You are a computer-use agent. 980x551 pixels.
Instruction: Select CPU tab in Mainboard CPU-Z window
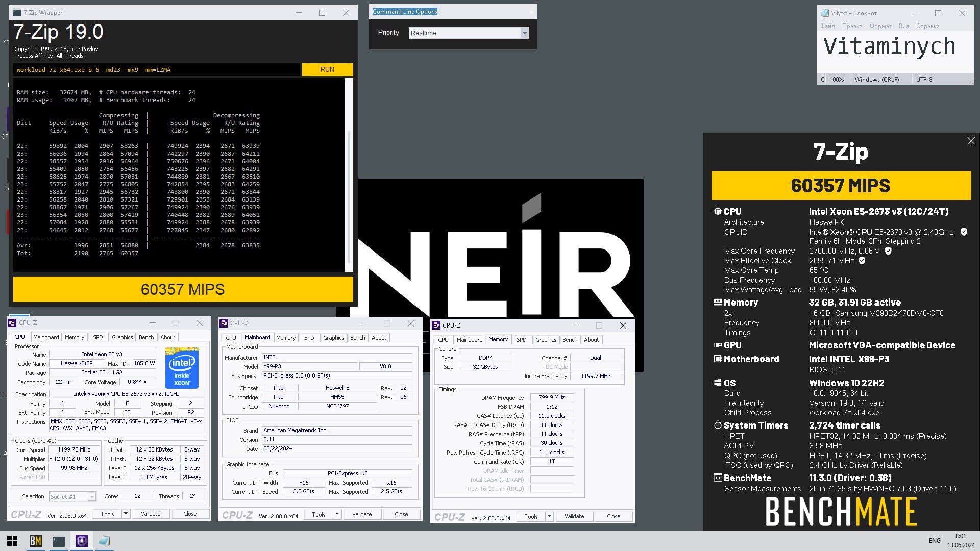[x=231, y=338]
